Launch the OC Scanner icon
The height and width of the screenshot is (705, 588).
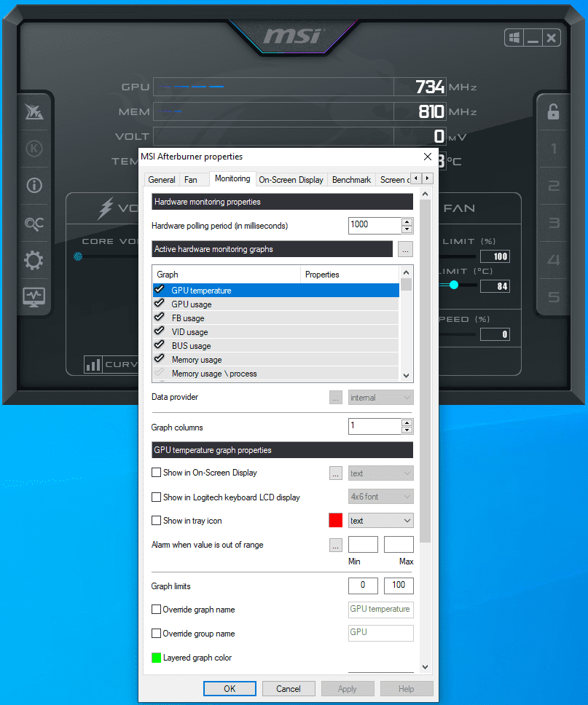(x=34, y=223)
